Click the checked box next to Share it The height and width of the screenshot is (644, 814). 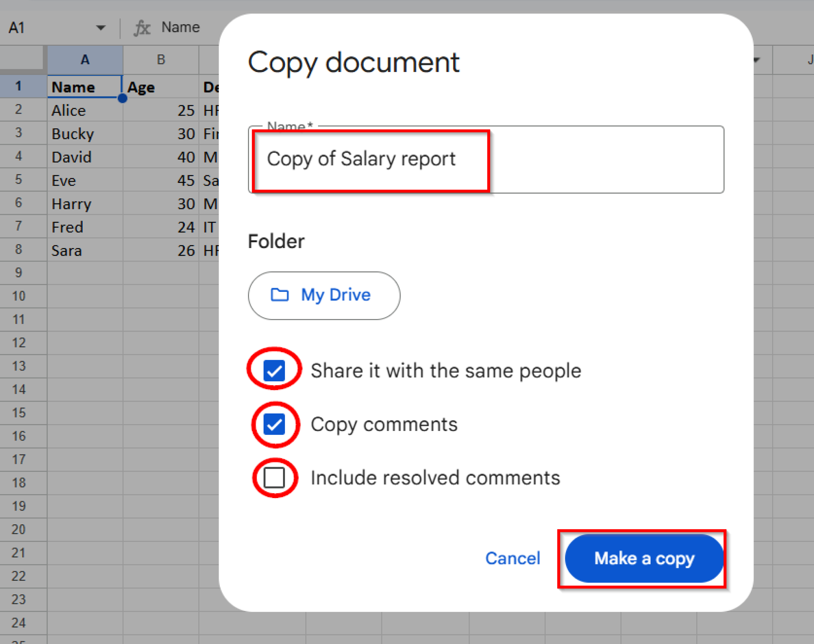(274, 370)
